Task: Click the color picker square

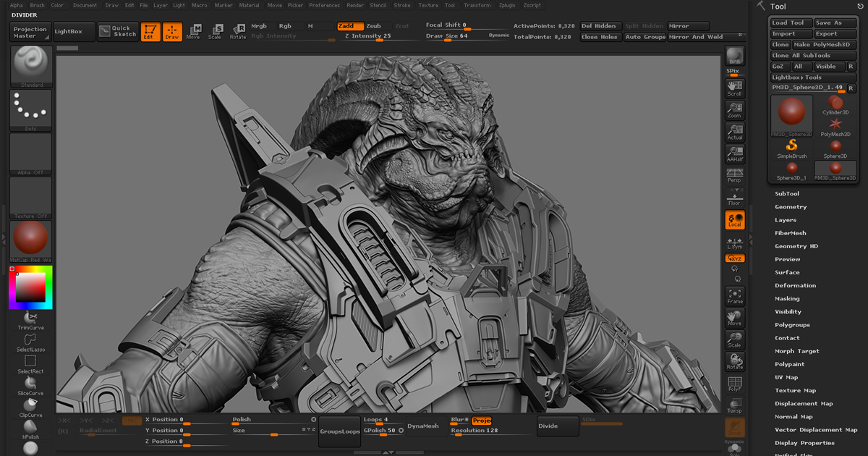Action: click(30, 288)
